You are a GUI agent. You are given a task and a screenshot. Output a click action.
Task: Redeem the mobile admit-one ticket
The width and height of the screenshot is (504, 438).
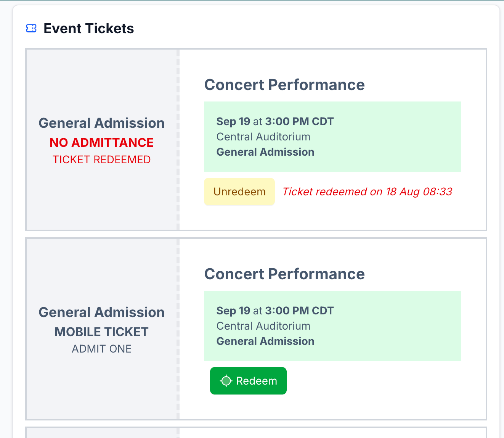pos(248,381)
